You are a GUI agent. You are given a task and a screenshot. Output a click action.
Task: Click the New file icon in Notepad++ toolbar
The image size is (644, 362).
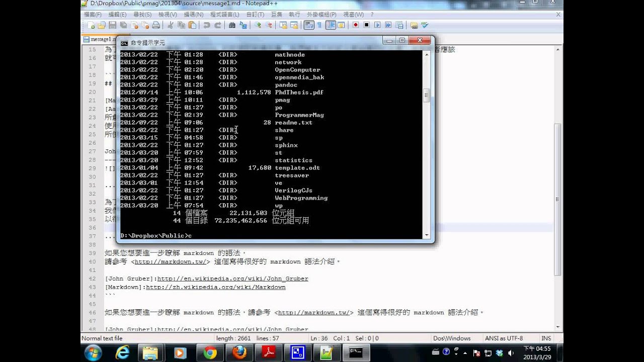point(91,25)
